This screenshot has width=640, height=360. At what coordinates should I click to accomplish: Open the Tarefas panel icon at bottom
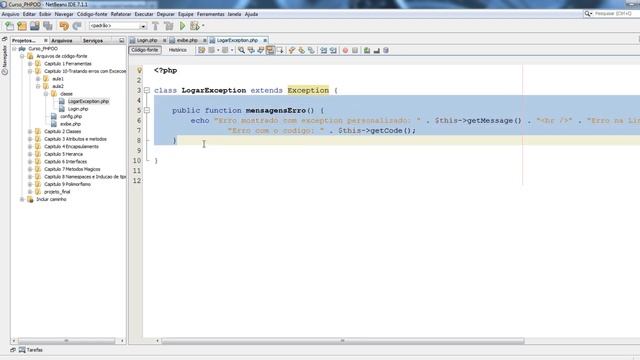[22, 350]
